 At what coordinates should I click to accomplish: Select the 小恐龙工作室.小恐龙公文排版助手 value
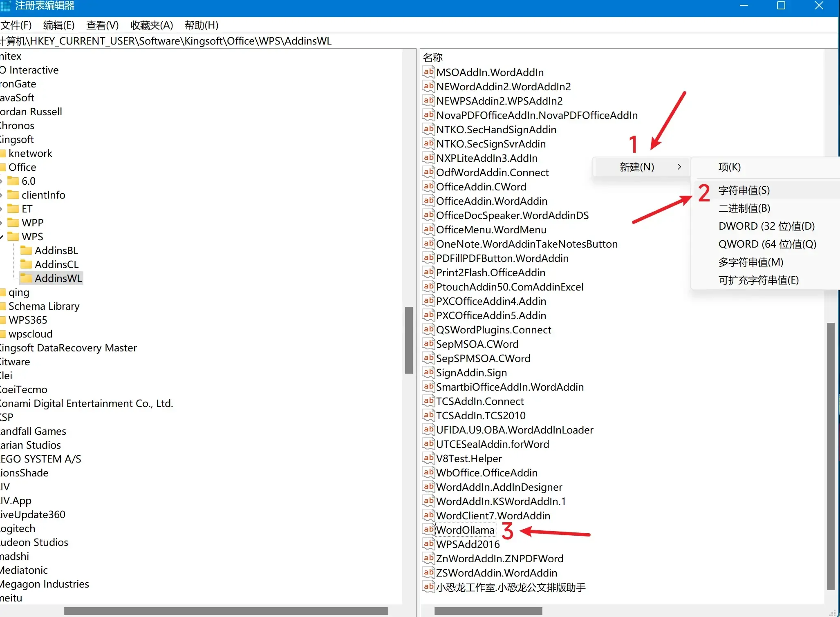coord(511,587)
